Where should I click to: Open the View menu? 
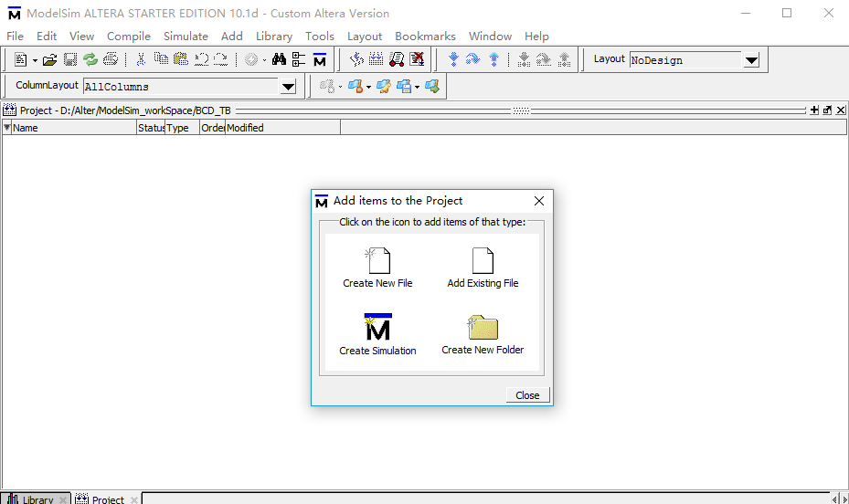coord(81,37)
